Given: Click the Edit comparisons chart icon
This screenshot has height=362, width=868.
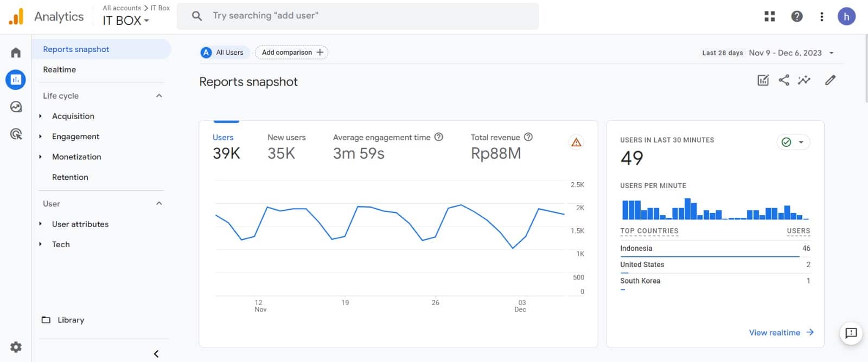Looking at the screenshot, I should [763, 80].
